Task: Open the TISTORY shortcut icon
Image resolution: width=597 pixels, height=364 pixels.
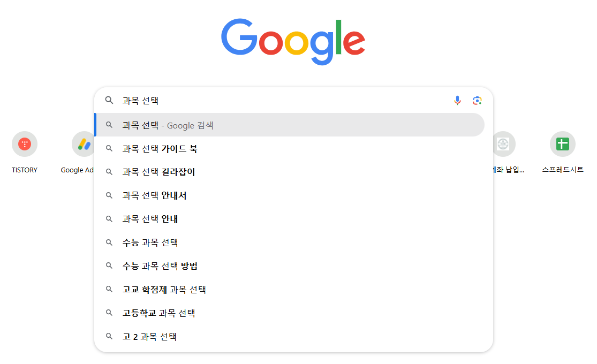Action: coord(24,143)
